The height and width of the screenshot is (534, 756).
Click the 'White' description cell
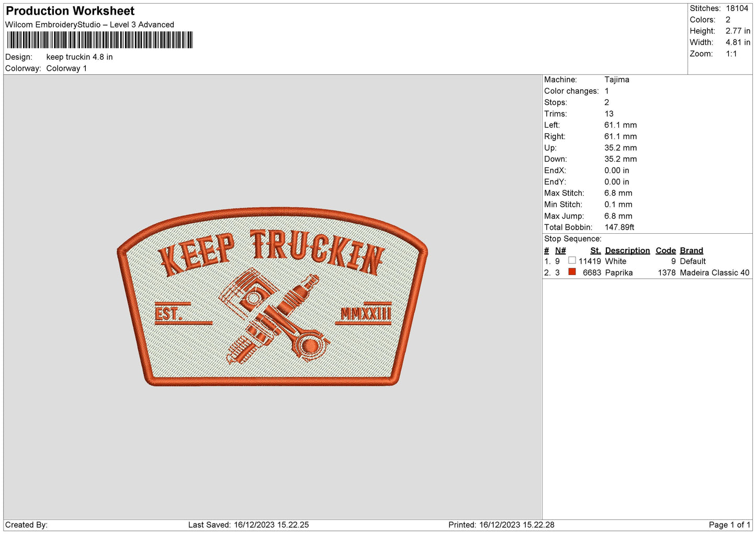(615, 261)
